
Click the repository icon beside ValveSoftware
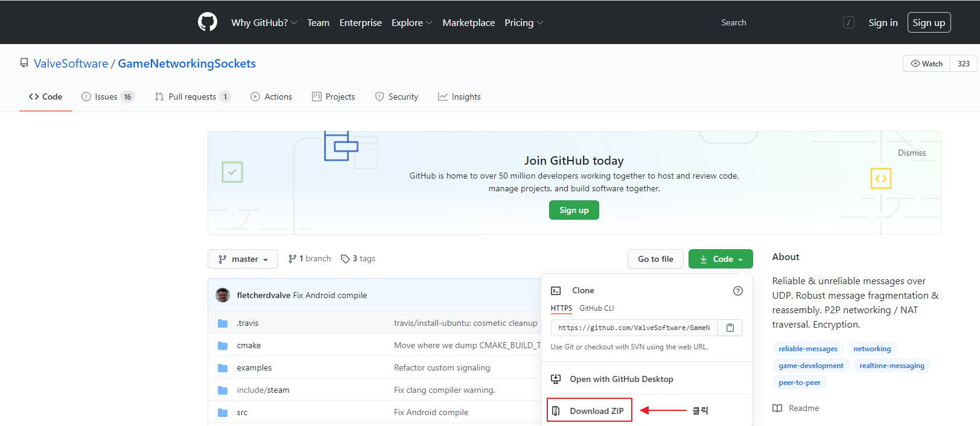(x=24, y=63)
